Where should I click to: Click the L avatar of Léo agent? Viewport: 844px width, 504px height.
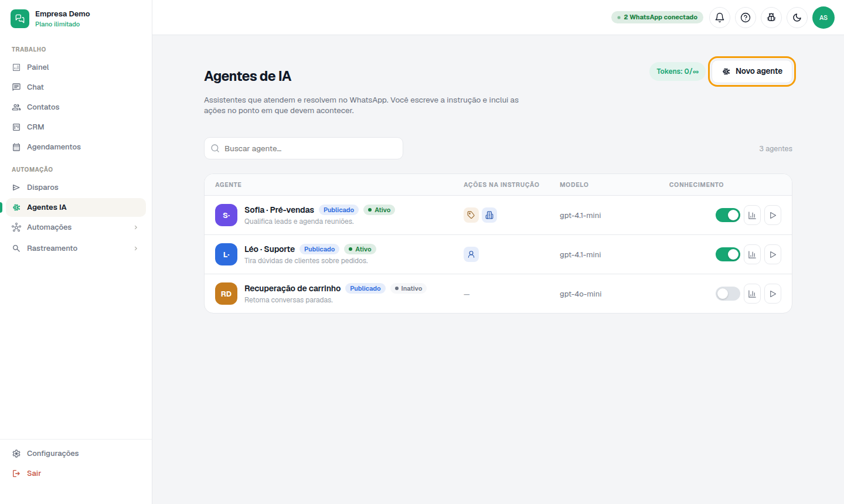(226, 254)
